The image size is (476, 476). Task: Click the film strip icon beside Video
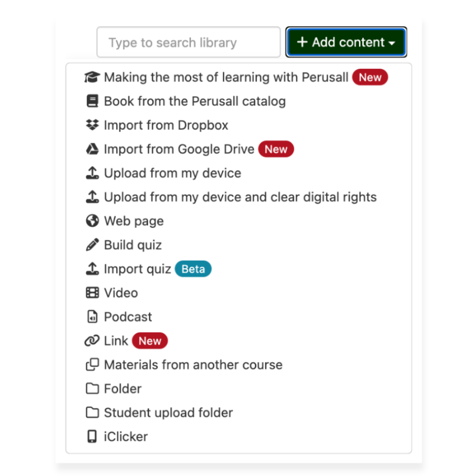(93, 292)
